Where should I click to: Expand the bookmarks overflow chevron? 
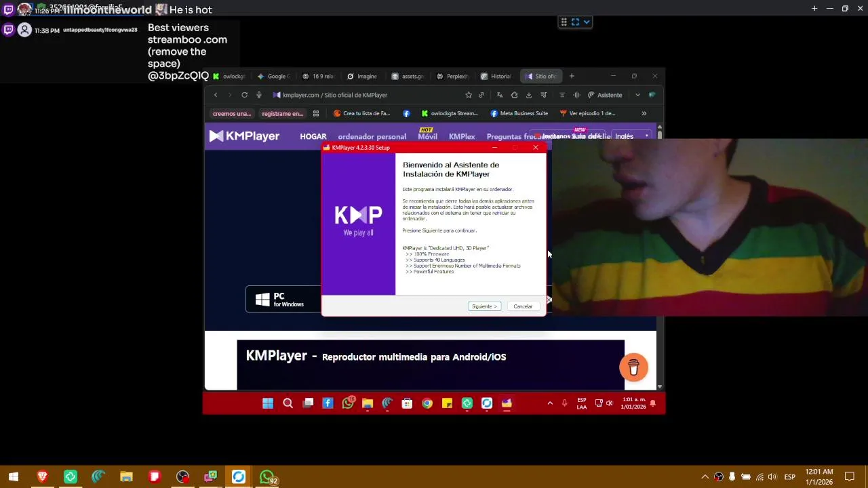(x=644, y=114)
